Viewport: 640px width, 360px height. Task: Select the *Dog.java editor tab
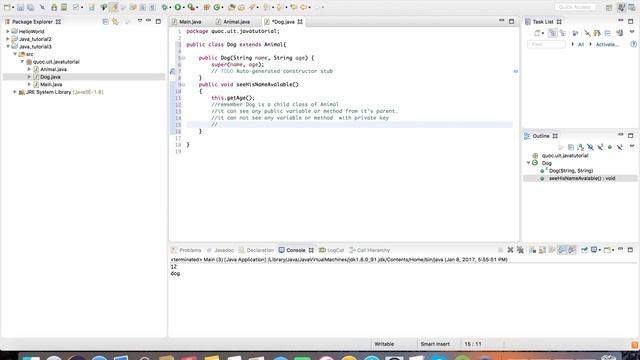pos(283,22)
